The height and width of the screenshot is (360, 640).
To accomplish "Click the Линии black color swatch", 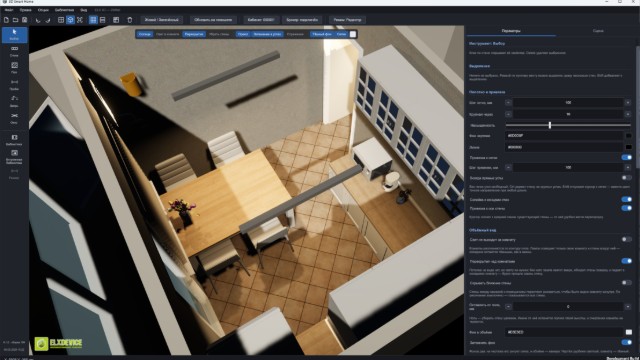I will (x=628, y=147).
